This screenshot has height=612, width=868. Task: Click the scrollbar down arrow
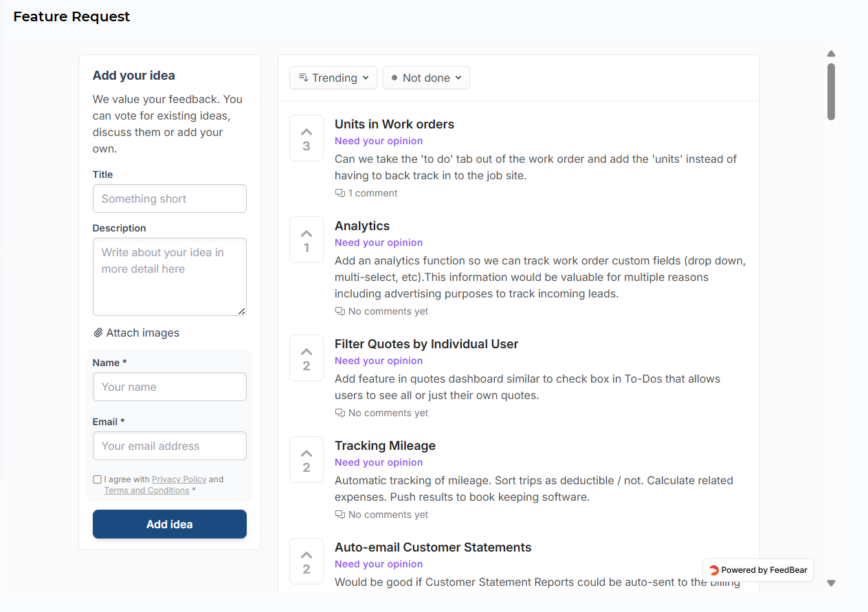831,583
